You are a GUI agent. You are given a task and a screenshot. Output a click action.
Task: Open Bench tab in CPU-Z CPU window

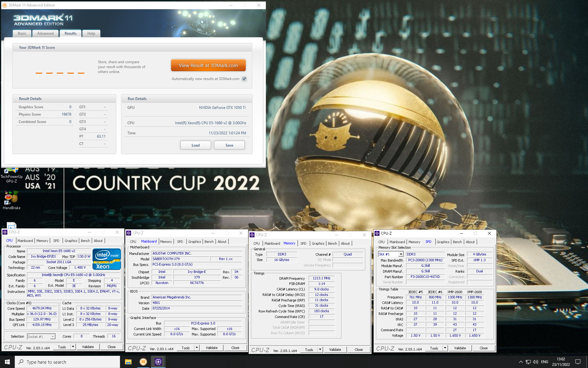85,241
